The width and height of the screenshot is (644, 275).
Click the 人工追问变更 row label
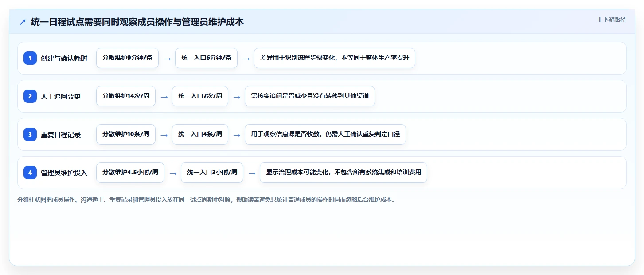(x=61, y=96)
